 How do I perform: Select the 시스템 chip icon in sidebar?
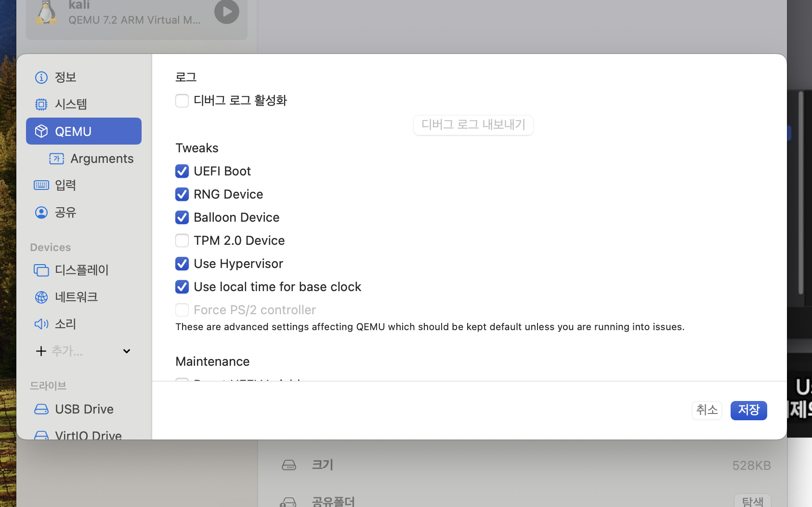coord(41,104)
